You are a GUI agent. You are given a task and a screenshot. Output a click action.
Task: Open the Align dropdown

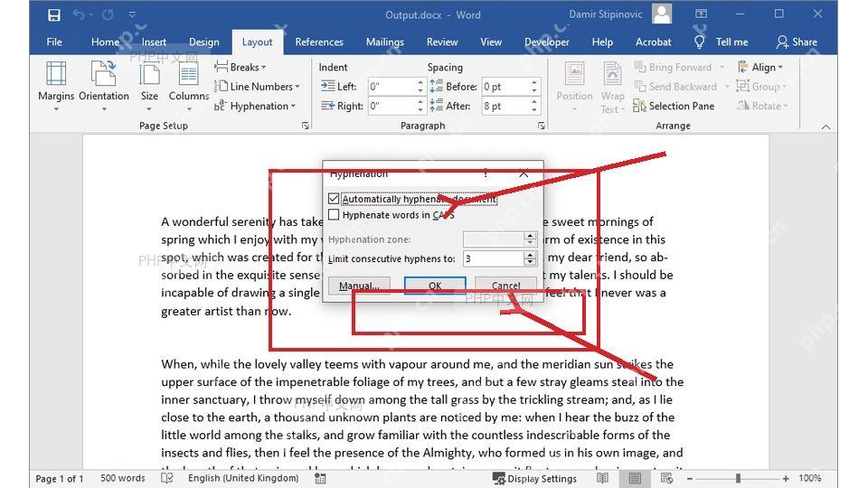coord(760,67)
